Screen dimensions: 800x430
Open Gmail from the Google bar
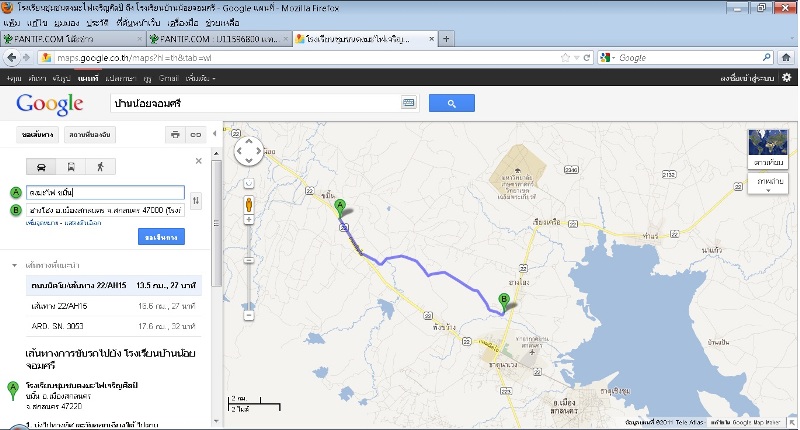[x=168, y=78]
